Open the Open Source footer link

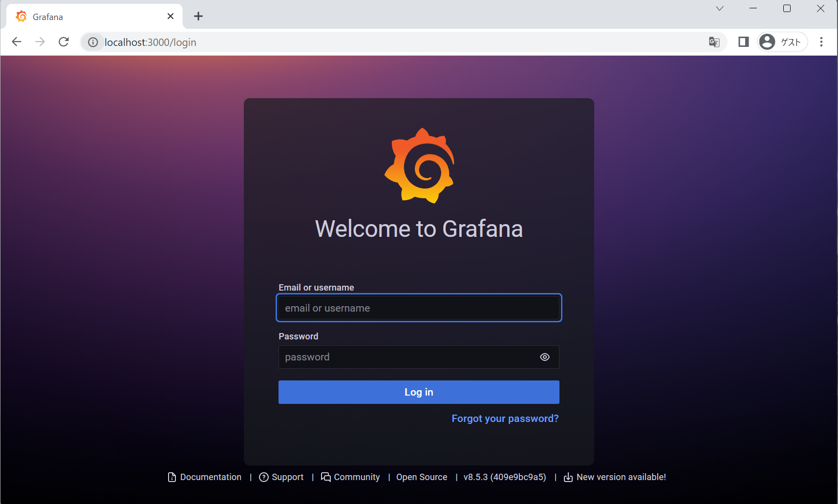422,477
